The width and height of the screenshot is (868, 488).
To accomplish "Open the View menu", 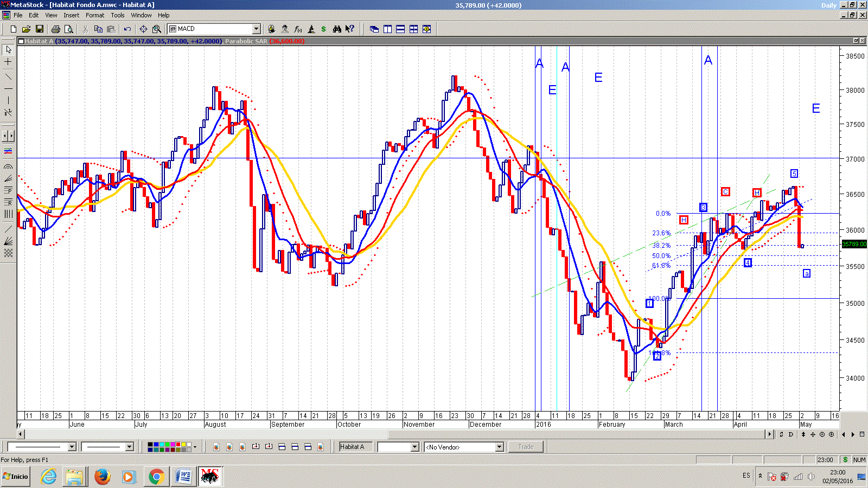I will pyautogui.click(x=51, y=15).
